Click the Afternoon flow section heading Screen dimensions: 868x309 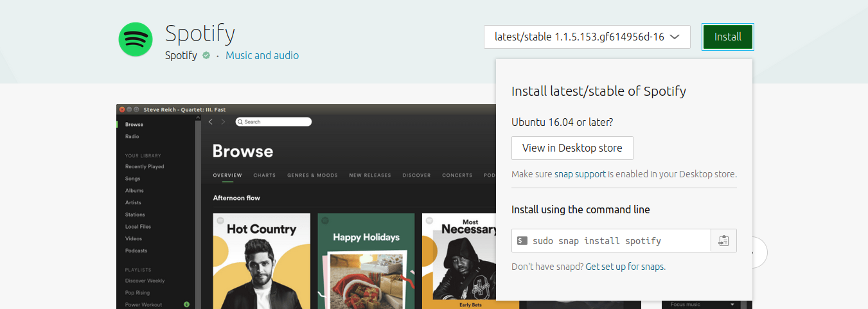point(236,198)
